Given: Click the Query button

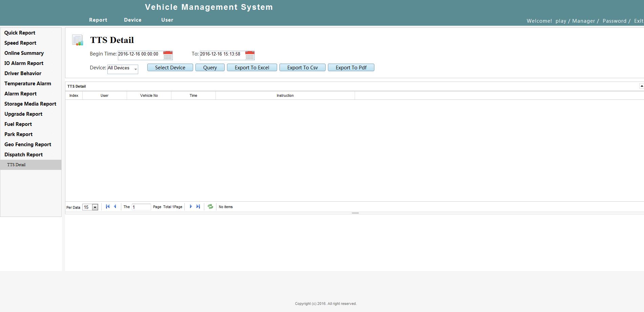Looking at the screenshot, I should click(x=210, y=68).
